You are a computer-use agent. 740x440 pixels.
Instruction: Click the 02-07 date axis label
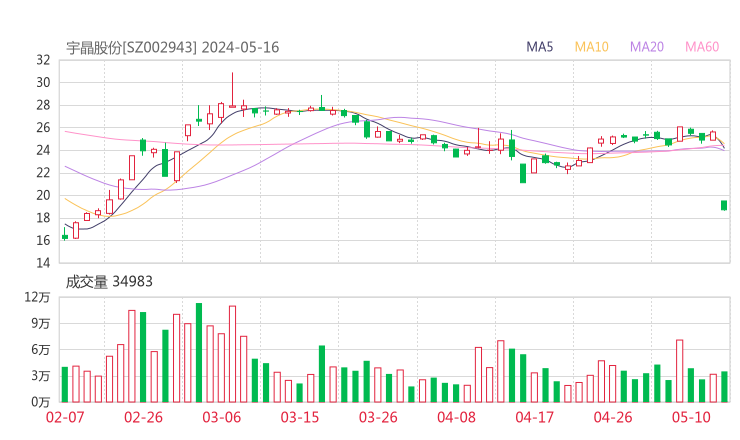(x=65, y=417)
